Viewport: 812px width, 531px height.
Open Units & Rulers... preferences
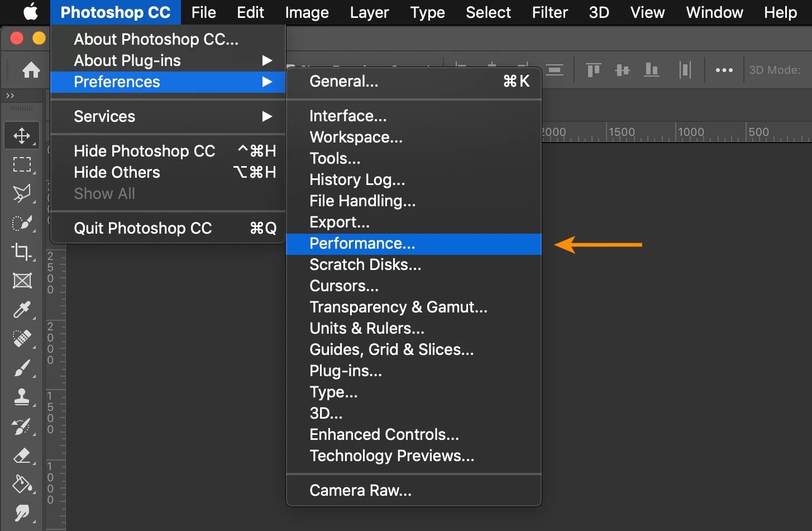(414, 328)
